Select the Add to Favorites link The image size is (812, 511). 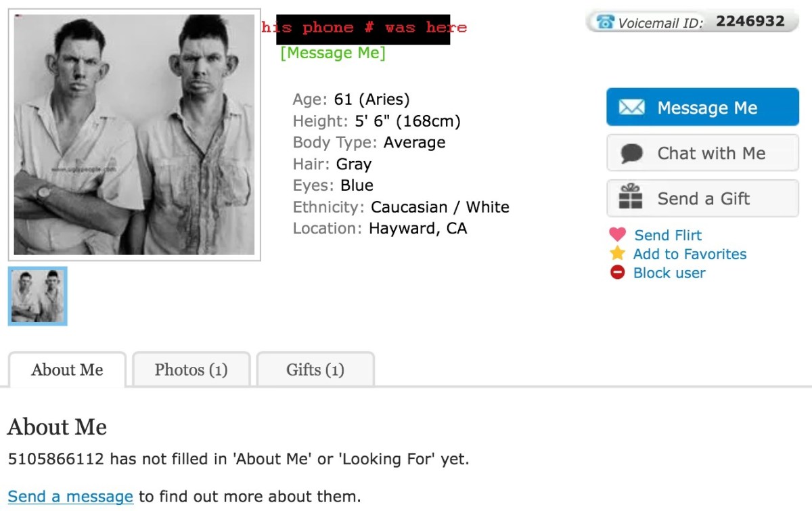pos(690,254)
